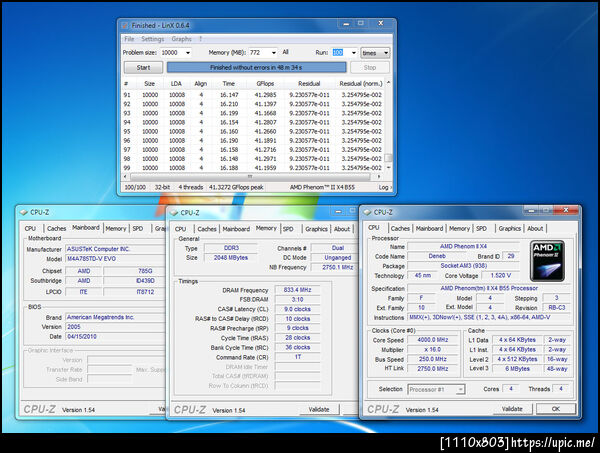Screen dimensions: 600x453
Task: Click the LinX title bar app icon
Action: click(x=125, y=24)
